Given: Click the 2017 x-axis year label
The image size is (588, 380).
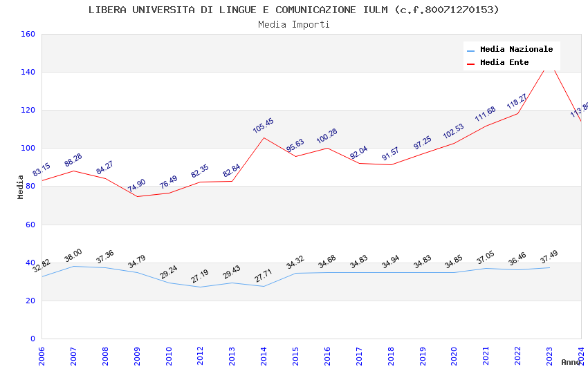Looking at the screenshot, I should [x=359, y=356].
